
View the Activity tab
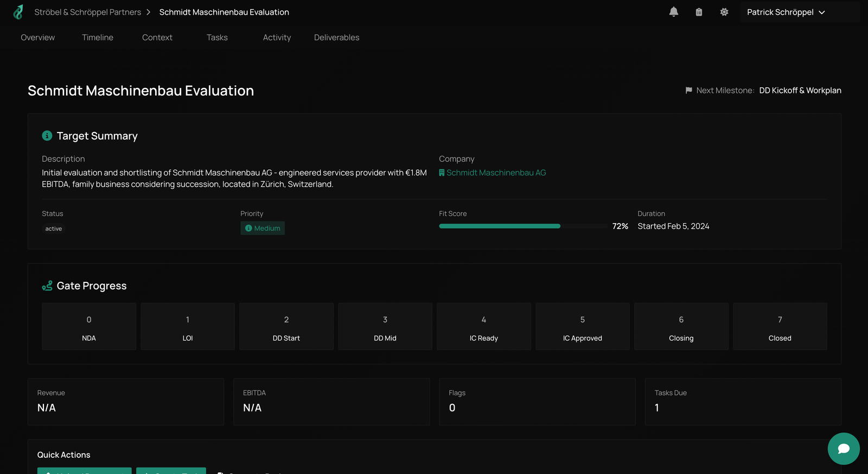pos(277,37)
